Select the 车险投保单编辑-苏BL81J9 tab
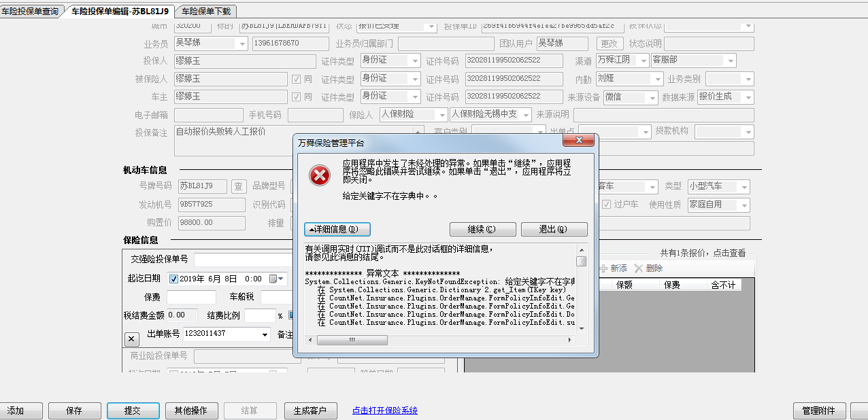868x420 pixels. pos(120,11)
